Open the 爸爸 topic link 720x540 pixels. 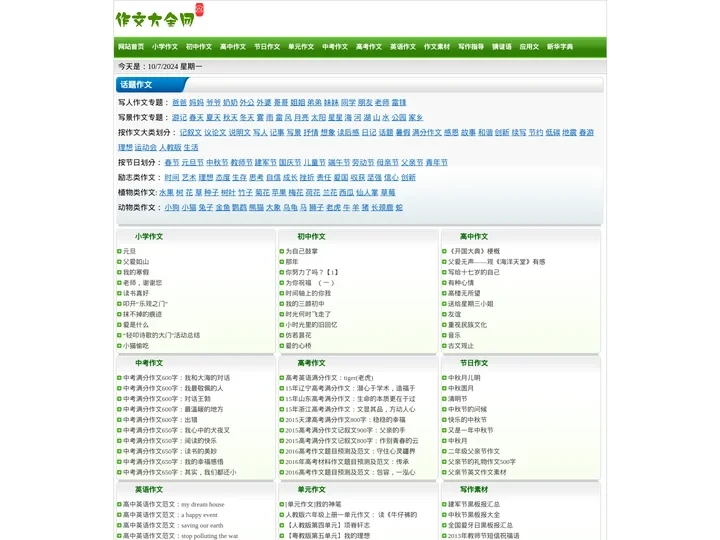coord(179,102)
